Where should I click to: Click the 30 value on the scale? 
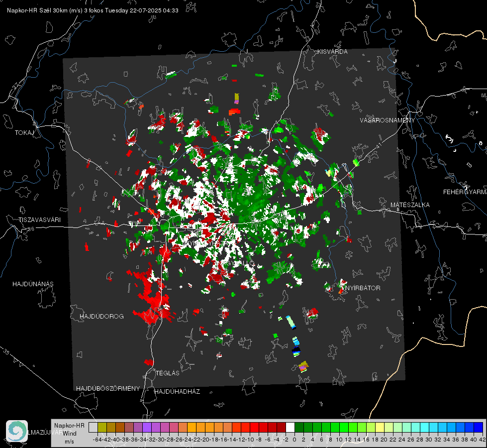point(429,440)
